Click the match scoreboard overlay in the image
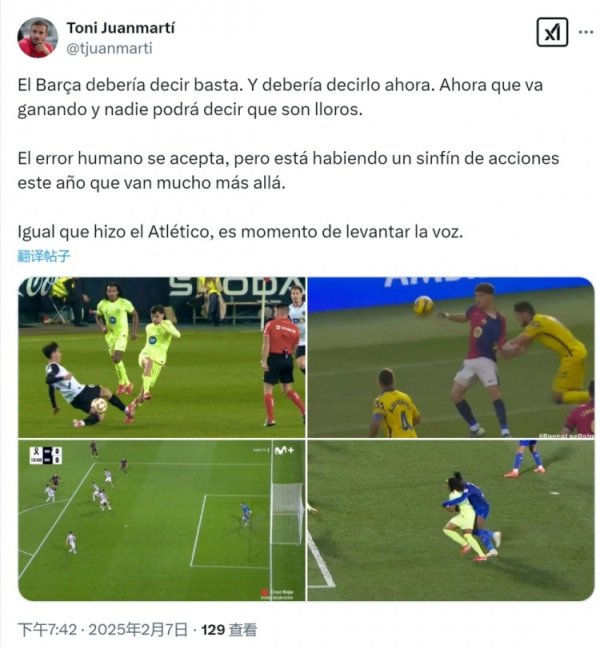Screen dimensions: 600x649 pos(46,455)
